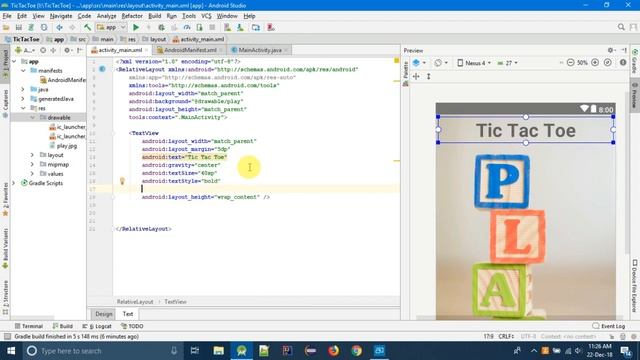Open the Device File Explorer side panel

(635, 286)
